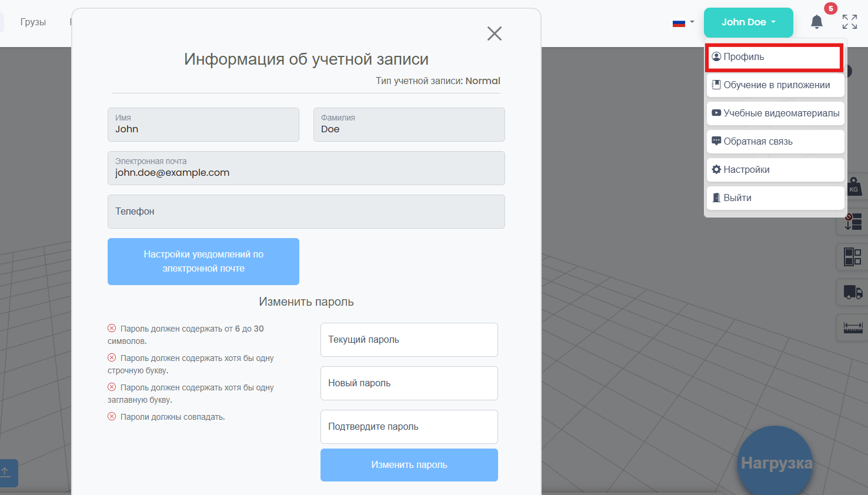Collapse the John Doe user menu

tap(748, 22)
